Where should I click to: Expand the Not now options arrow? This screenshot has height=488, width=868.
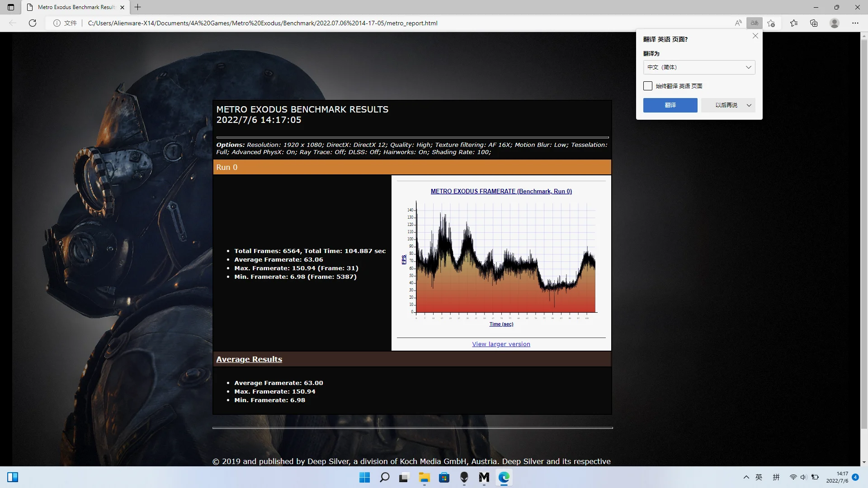[749, 105]
